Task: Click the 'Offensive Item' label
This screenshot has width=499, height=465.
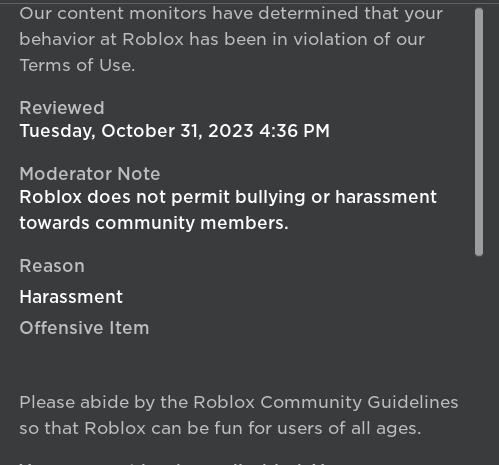Action: (84, 328)
